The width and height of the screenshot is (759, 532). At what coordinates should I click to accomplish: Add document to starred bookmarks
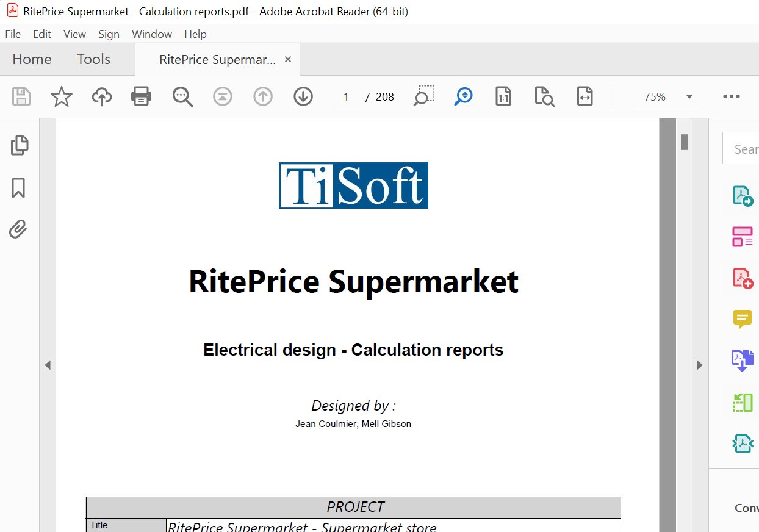tap(61, 96)
